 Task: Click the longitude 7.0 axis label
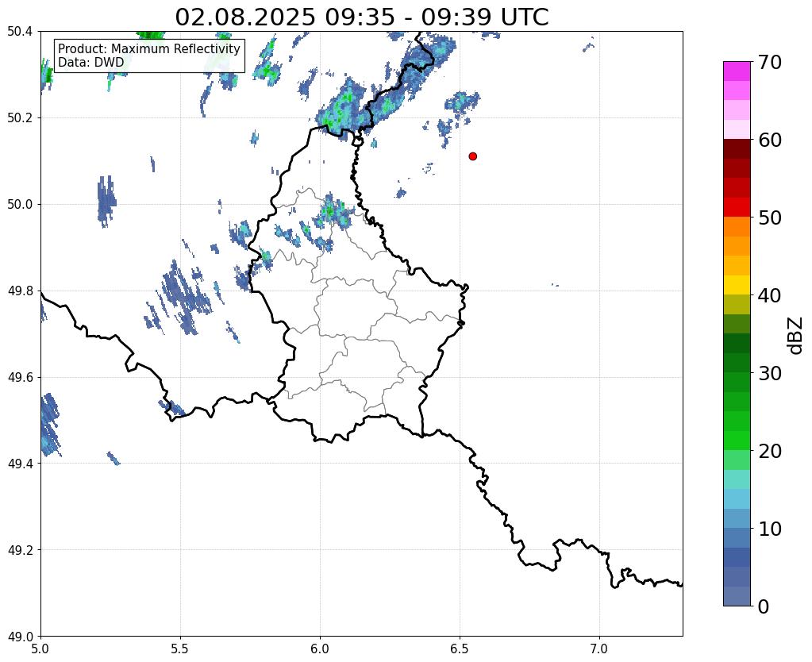point(599,649)
